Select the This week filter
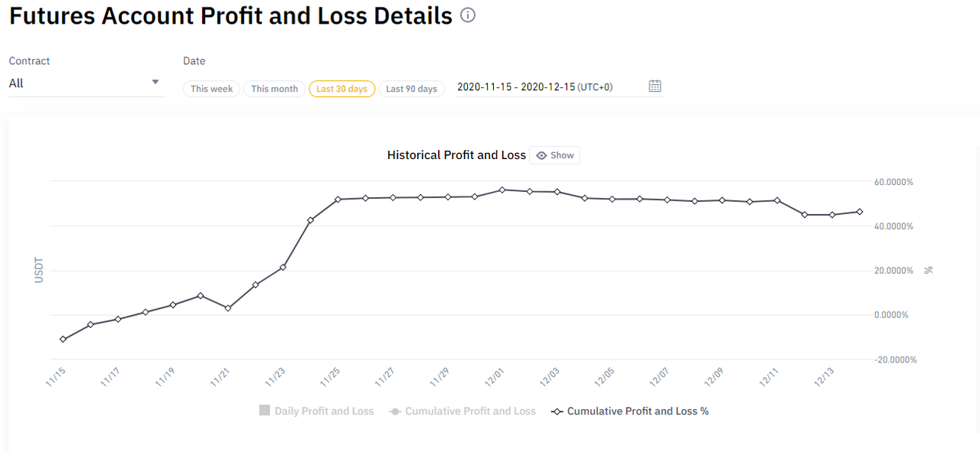Image resolution: width=980 pixels, height=452 pixels. pos(211,89)
